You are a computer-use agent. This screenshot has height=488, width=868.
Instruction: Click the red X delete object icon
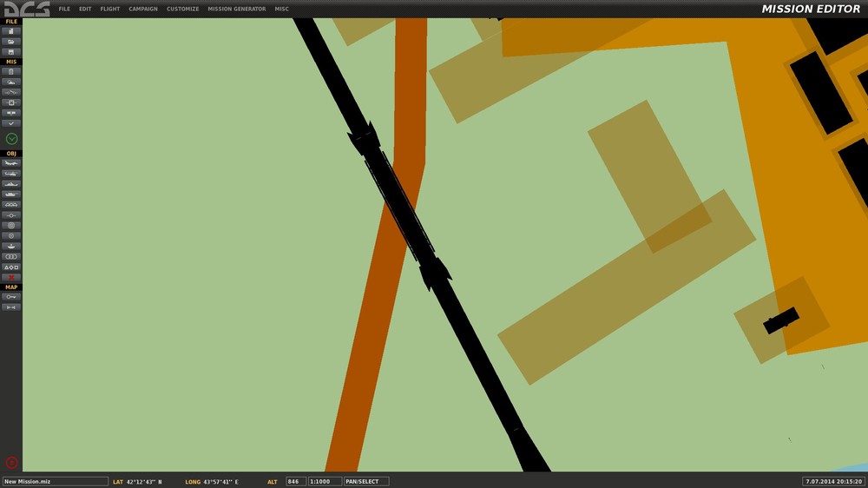tap(11, 278)
